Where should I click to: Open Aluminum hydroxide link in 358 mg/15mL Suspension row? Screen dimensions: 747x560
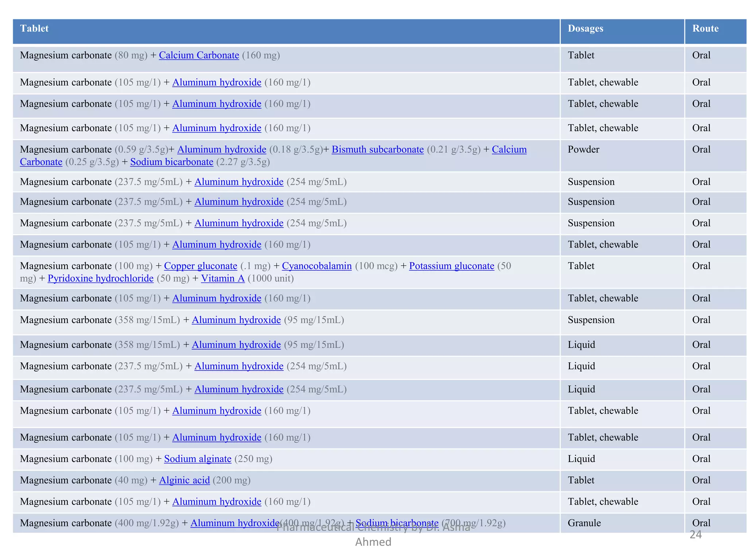(236, 320)
